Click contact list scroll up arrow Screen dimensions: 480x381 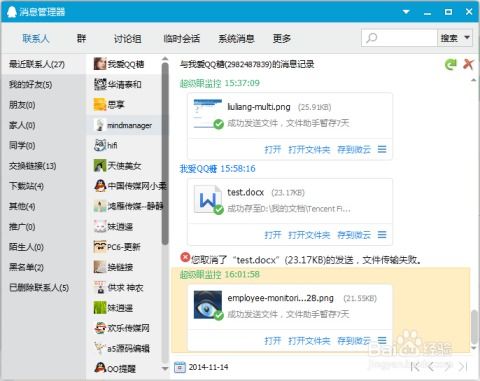click(x=165, y=59)
